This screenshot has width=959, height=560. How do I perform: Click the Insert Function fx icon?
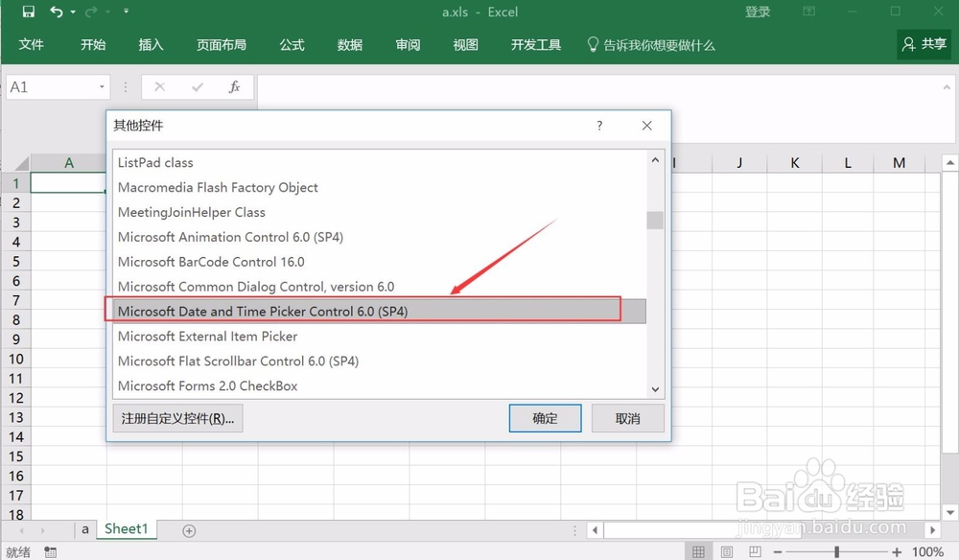point(234,87)
